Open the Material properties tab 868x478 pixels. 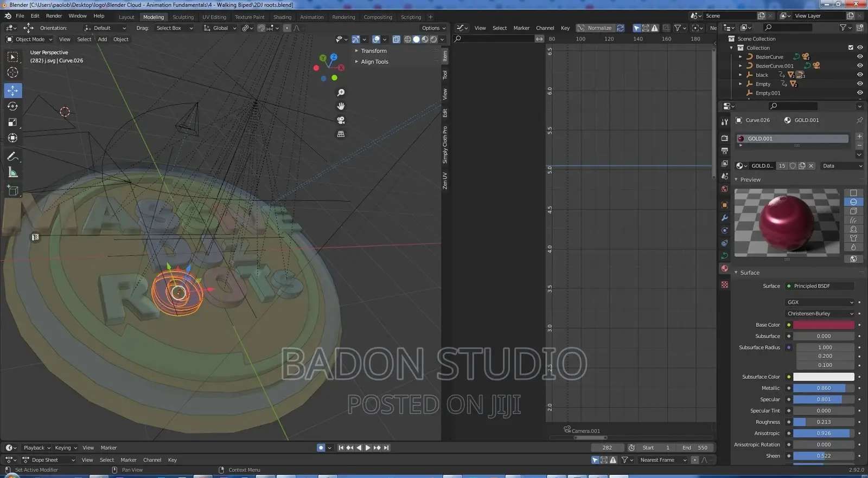724,269
